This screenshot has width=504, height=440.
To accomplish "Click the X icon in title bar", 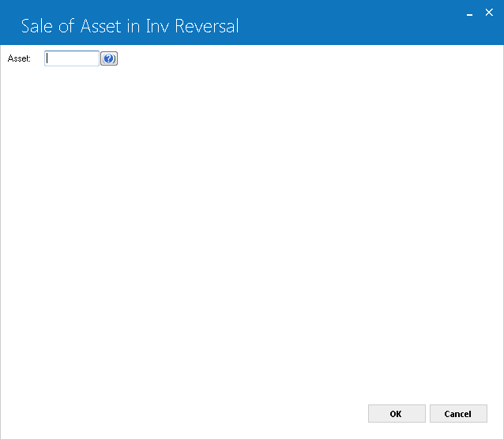I will (x=489, y=13).
